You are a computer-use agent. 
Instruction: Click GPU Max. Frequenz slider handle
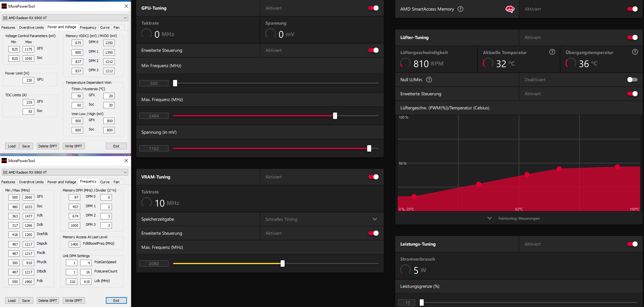pyautogui.click(x=335, y=116)
